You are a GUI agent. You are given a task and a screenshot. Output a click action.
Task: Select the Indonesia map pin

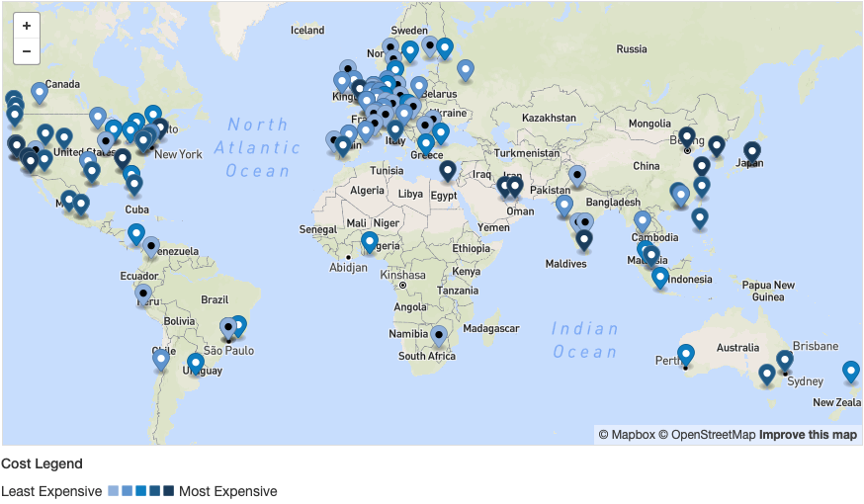tap(660, 277)
